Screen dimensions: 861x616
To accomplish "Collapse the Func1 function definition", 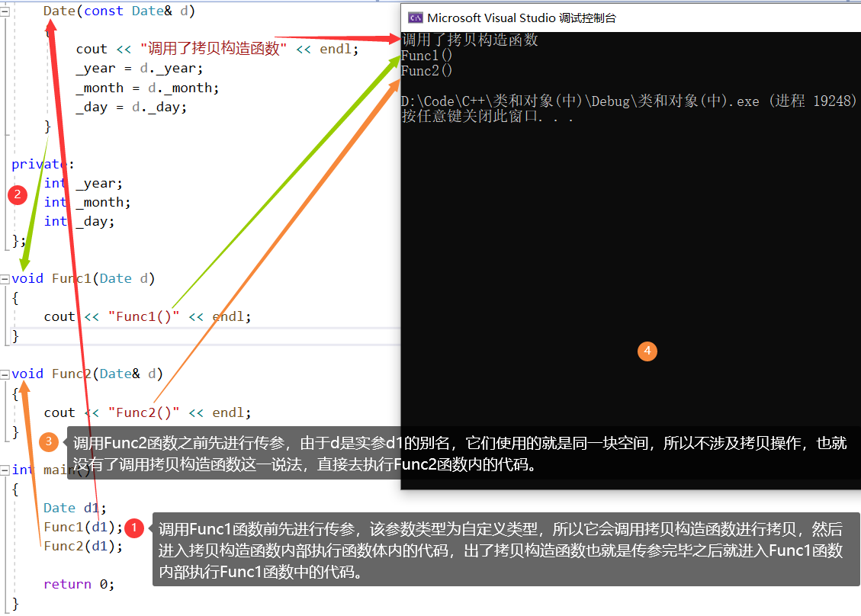I will click(x=4, y=278).
